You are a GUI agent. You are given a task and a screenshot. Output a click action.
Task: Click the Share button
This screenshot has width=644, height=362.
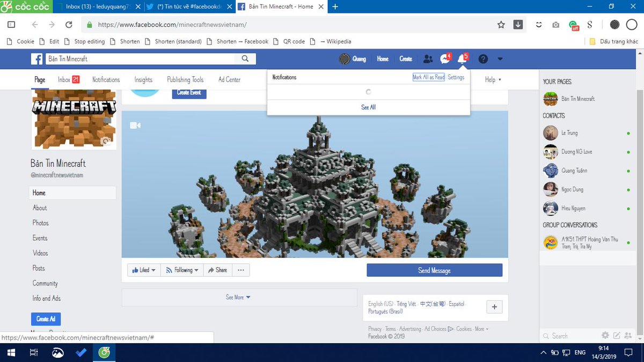pyautogui.click(x=217, y=270)
